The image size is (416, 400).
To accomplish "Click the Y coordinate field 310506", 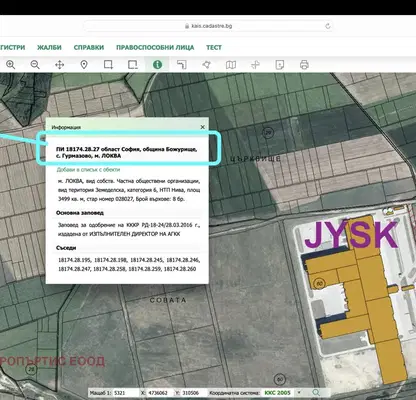I will point(192,393).
